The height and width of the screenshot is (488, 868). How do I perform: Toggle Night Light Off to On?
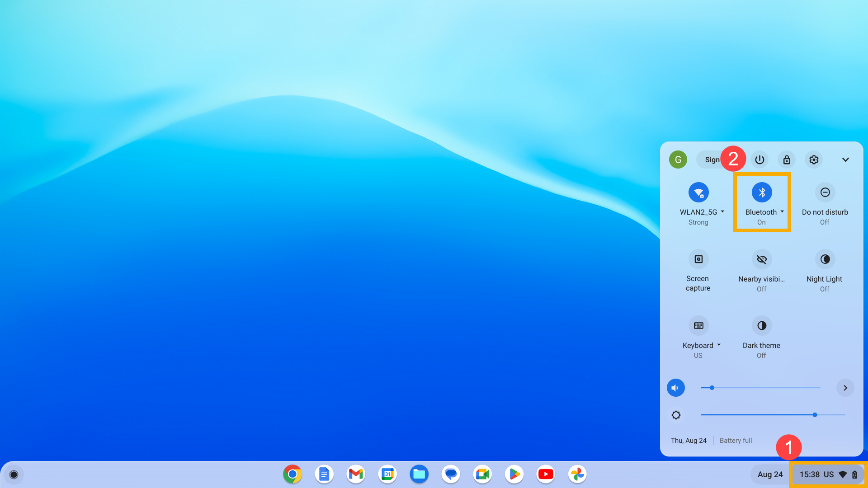point(825,258)
